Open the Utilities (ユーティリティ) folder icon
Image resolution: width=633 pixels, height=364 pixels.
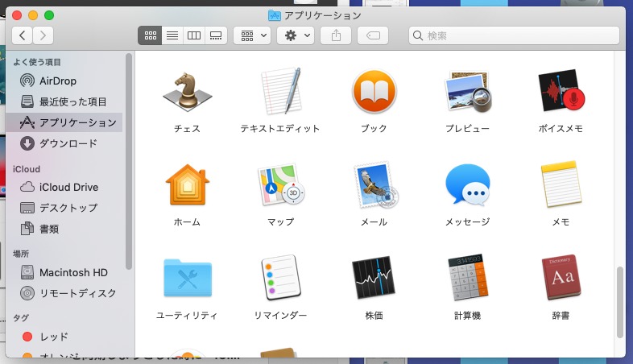pos(188,278)
